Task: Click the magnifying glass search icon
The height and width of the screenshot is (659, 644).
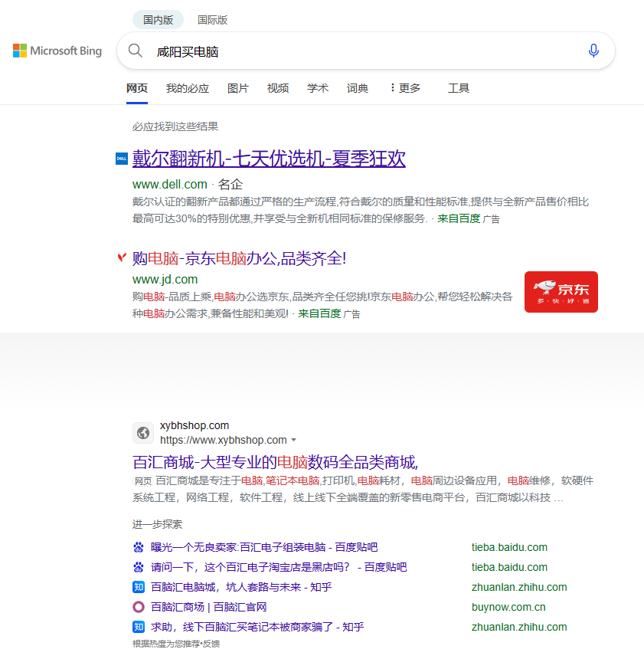Action: (x=136, y=51)
